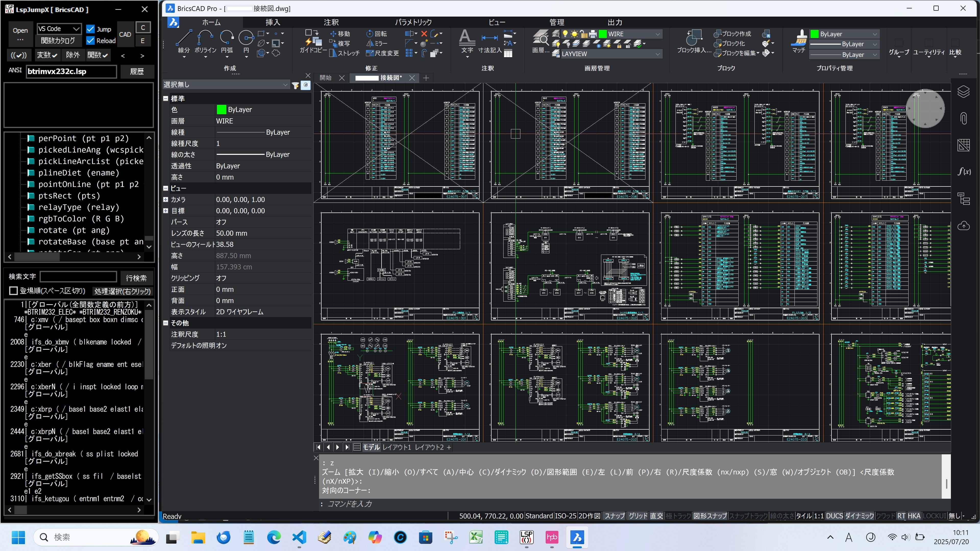Image resolution: width=980 pixels, height=551 pixels.
Task: Select the 寸法記入 (Dimension) tool
Action: click(490, 41)
